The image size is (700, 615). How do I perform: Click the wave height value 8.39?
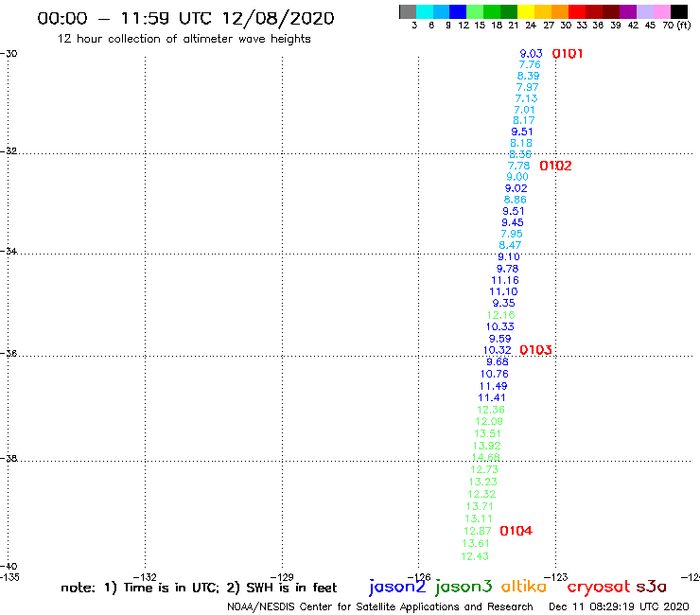point(528,76)
